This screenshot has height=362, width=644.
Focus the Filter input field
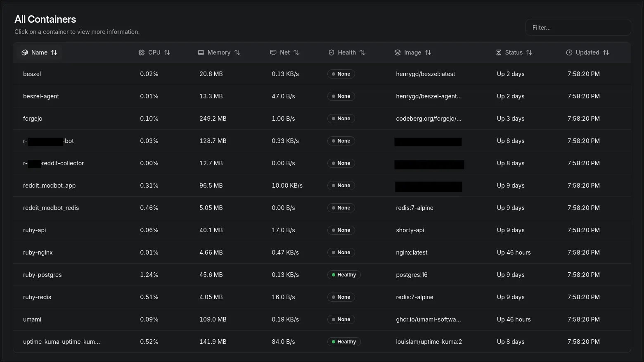(578, 28)
